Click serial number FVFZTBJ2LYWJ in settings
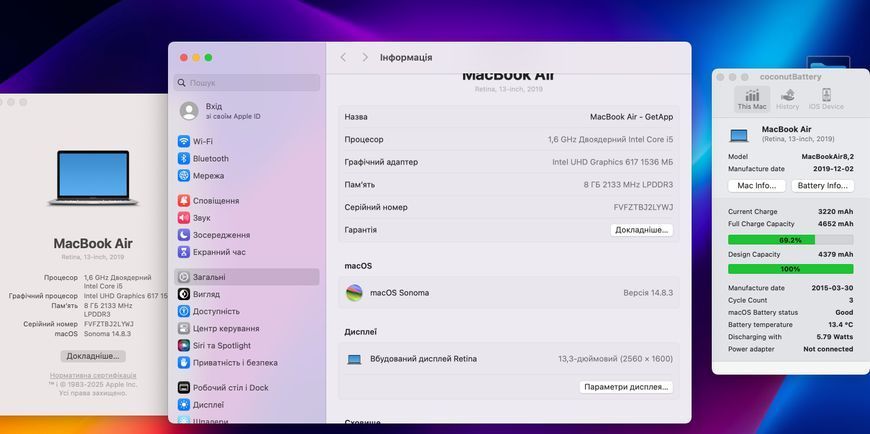 click(x=643, y=208)
